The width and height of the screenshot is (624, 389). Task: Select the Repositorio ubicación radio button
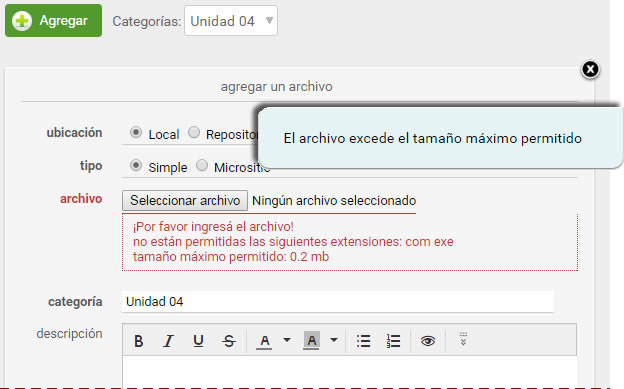pyautogui.click(x=194, y=132)
